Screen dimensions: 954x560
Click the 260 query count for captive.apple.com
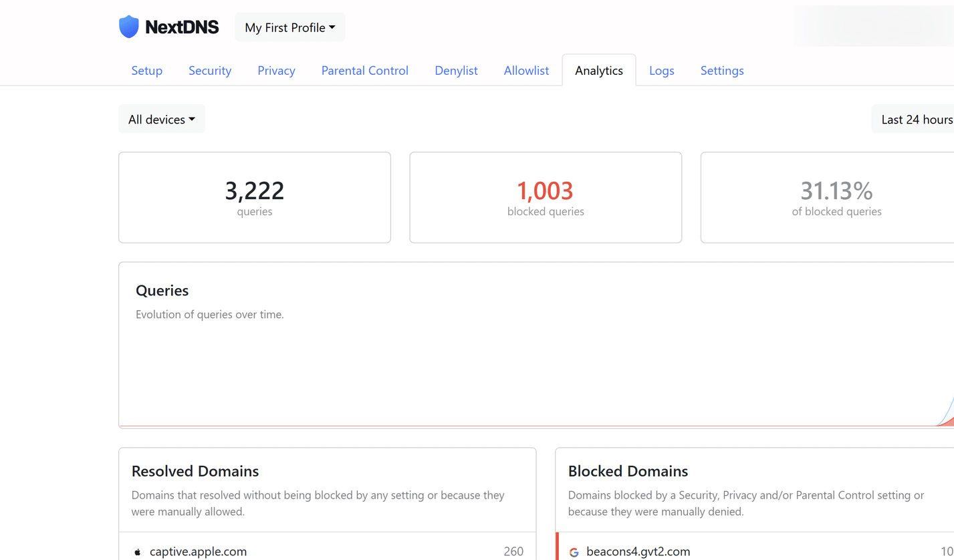coord(513,552)
